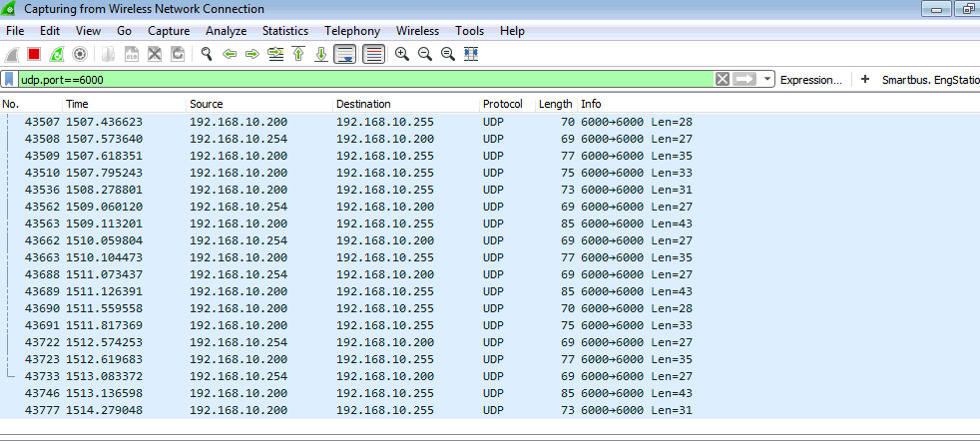Apply the Smartbus. EngStation saved filter

click(x=931, y=80)
